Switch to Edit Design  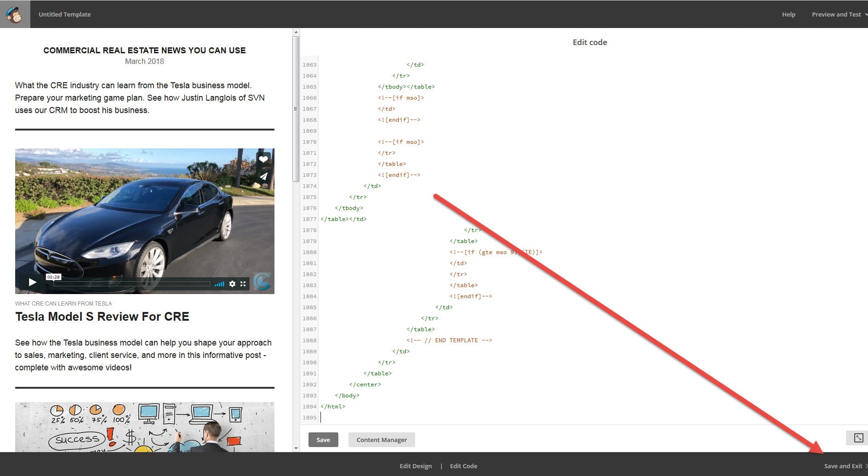pyautogui.click(x=416, y=466)
